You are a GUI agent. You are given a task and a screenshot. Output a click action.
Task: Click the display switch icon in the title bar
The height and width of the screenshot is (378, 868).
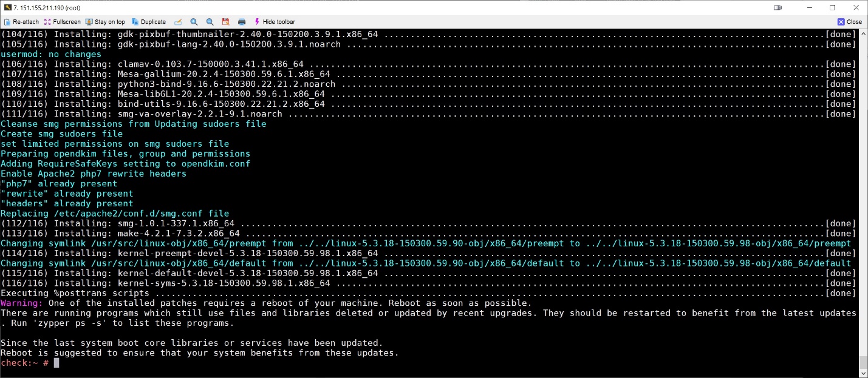[777, 8]
